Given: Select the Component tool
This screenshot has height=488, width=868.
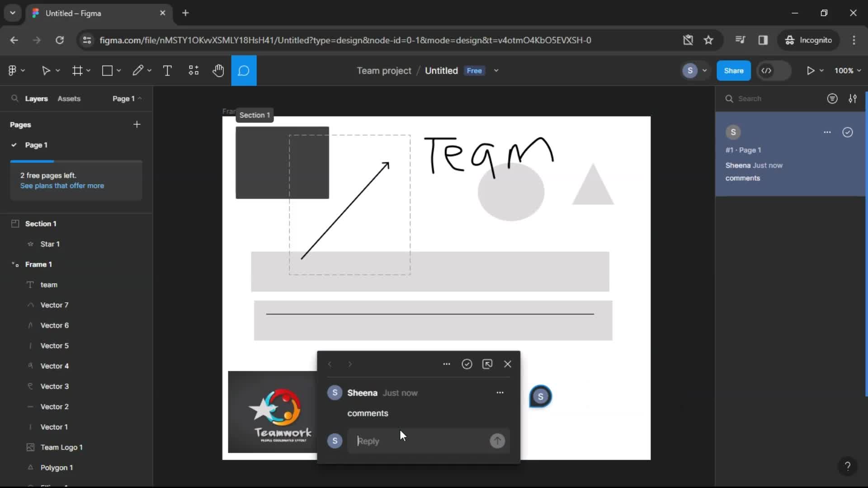Looking at the screenshot, I should (x=193, y=70).
